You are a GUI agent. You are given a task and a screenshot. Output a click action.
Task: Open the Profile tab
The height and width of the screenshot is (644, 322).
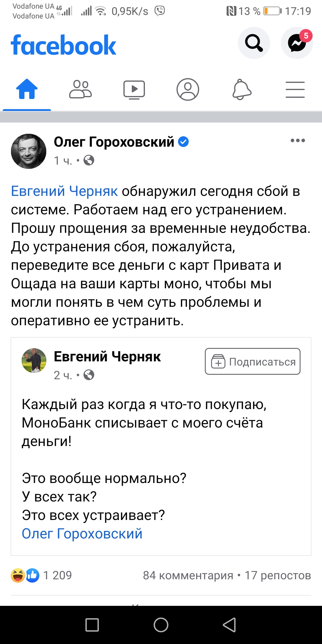pos(188,89)
